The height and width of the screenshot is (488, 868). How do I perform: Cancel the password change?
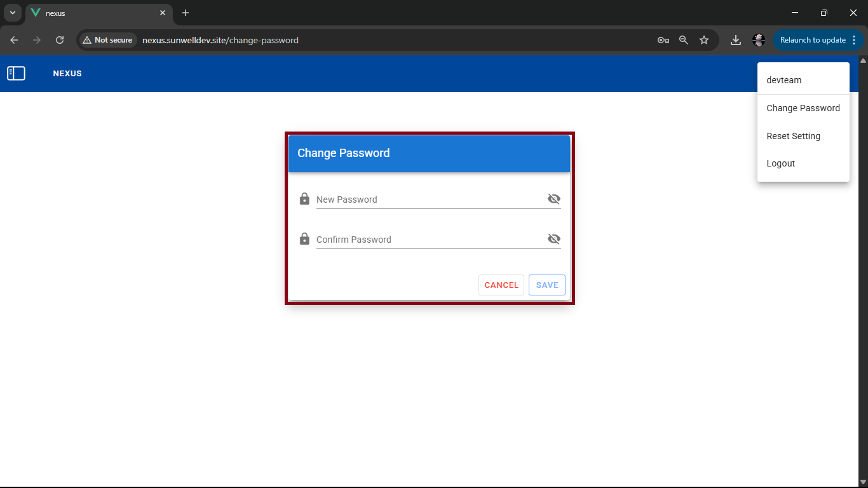pos(501,285)
